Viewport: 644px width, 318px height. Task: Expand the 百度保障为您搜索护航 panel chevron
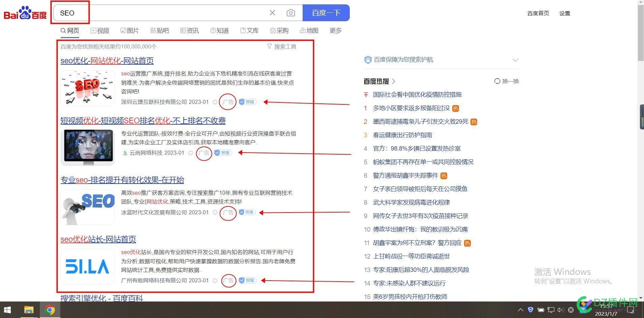tap(515, 60)
